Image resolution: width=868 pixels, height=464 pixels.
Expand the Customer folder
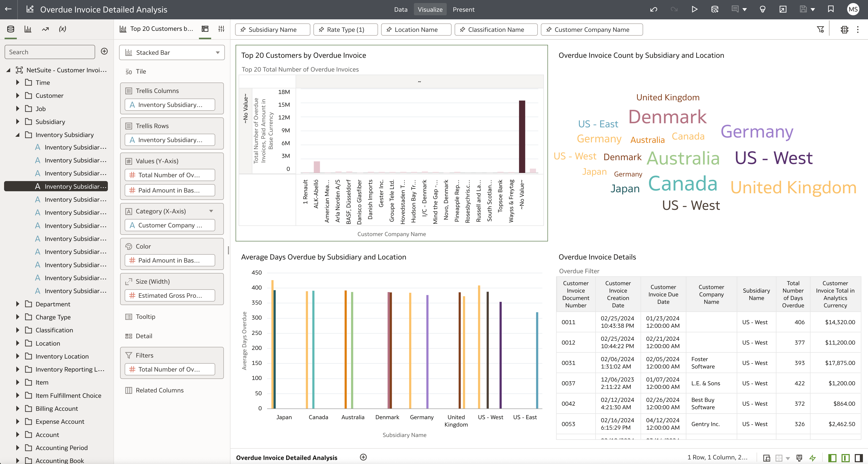(18, 96)
